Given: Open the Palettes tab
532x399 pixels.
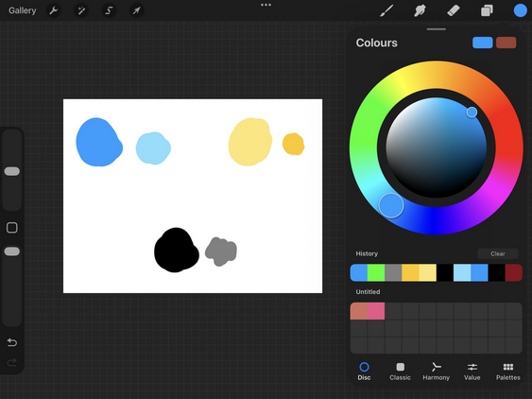Looking at the screenshot, I should point(508,372).
